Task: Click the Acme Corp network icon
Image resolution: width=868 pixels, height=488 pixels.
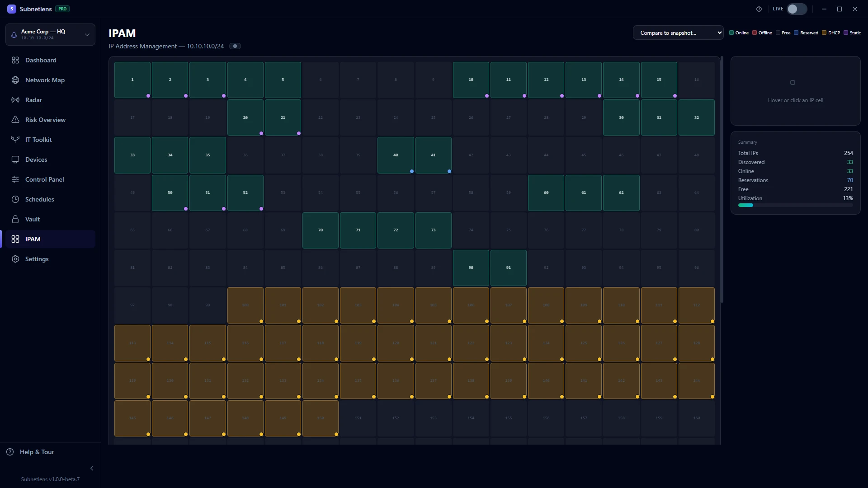Action: [x=14, y=35]
